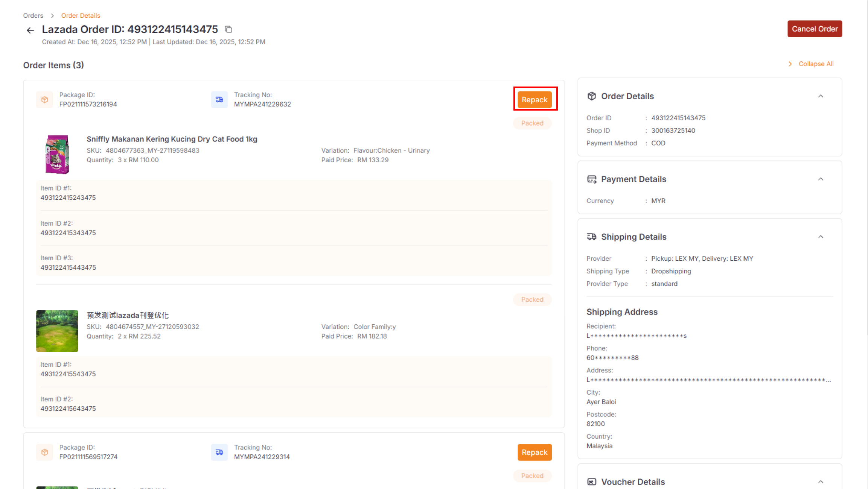Click the truck icon beside tracking MYMPA241229632
868x489 pixels.
[x=219, y=99]
